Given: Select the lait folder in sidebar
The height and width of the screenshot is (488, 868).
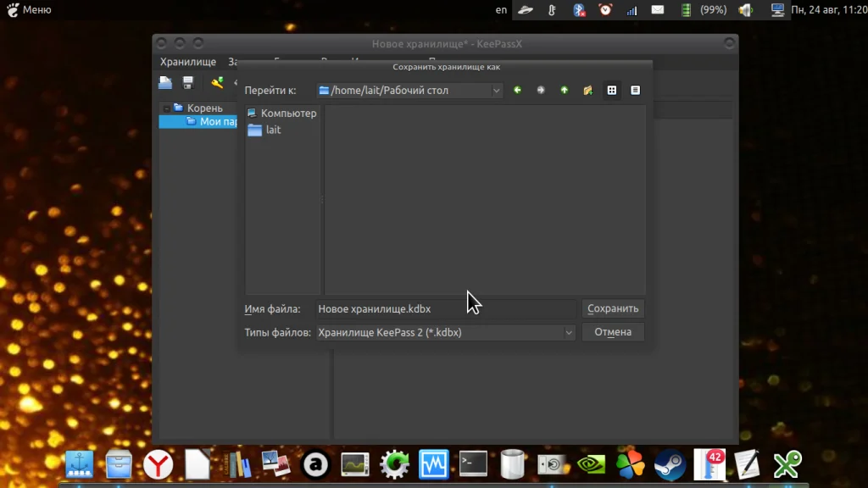Looking at the screenshot, I should (x=264, y=130).
